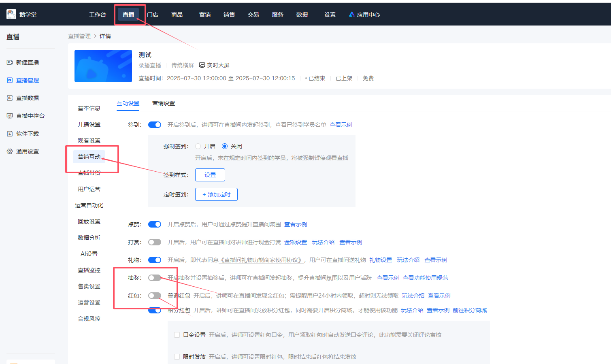Click the 添加定时 button
The image size is (611, 364).
point(216,194)
